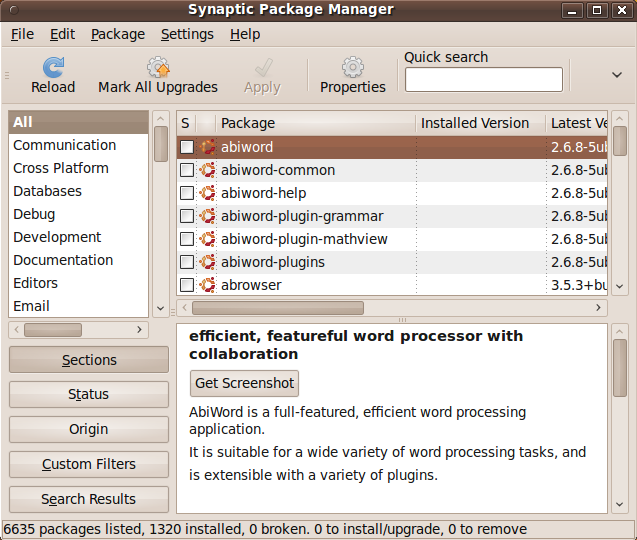Viewport: 637px width, 540px height.
Task: Show packages by Status
Action: click(89, 394)
